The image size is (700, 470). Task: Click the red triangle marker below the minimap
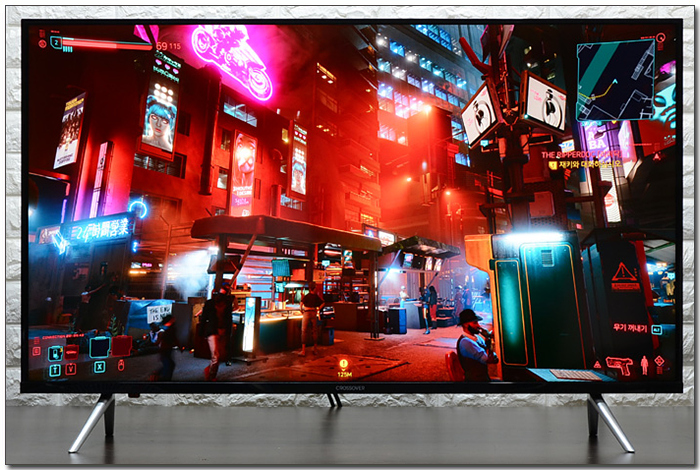[x=656, y=157]
